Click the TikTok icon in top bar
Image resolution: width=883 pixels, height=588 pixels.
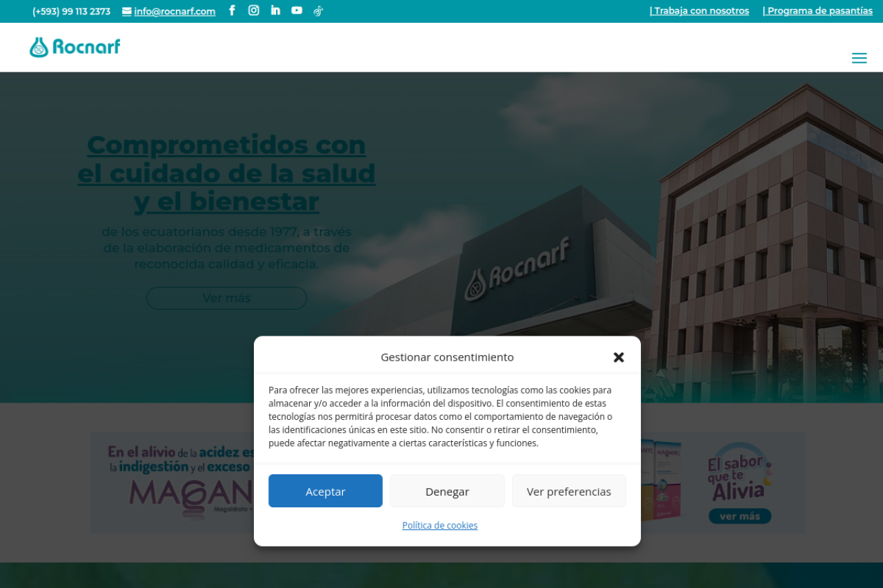pyautogui.click(x=318, y=10)
